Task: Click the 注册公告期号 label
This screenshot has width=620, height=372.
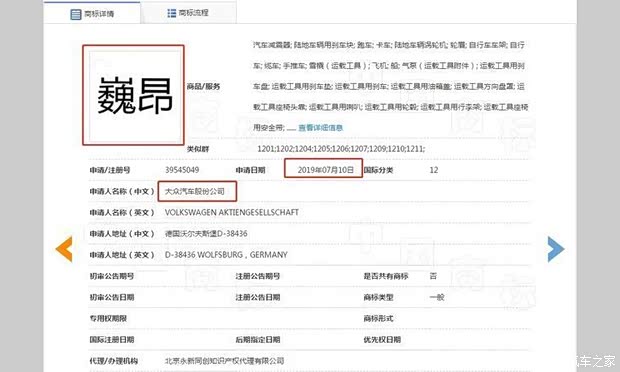Action: pos(258,276)
